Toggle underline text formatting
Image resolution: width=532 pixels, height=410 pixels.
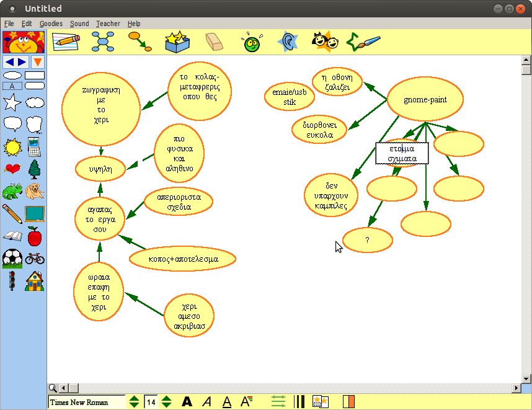227,402
